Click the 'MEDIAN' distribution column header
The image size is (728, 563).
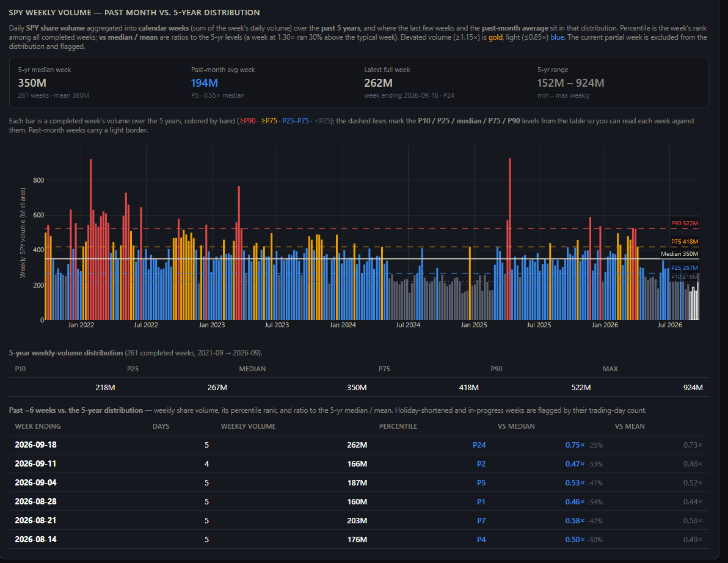coord(253,369)
